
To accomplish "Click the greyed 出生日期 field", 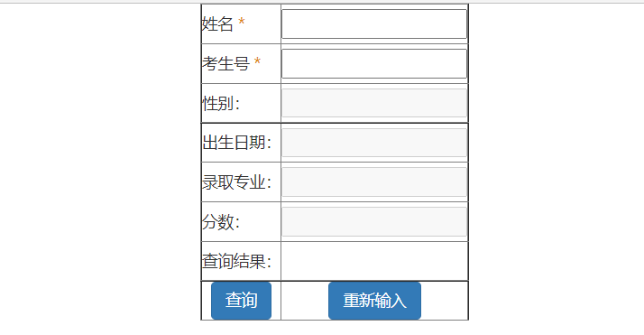I will [x=374, y=143].
